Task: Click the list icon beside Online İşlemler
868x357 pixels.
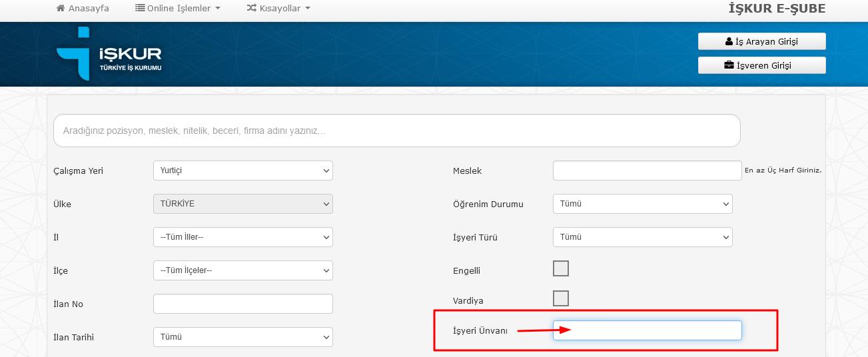Action: pos(140,9)
